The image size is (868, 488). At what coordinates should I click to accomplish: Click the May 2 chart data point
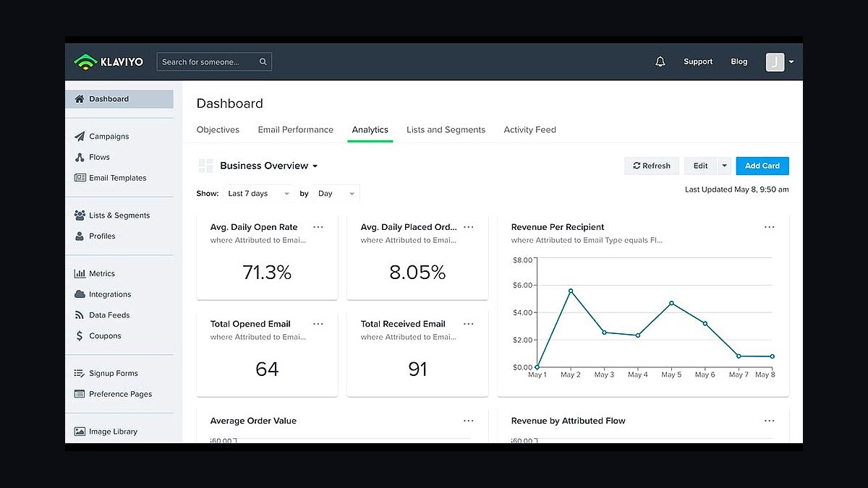[571, 291]
